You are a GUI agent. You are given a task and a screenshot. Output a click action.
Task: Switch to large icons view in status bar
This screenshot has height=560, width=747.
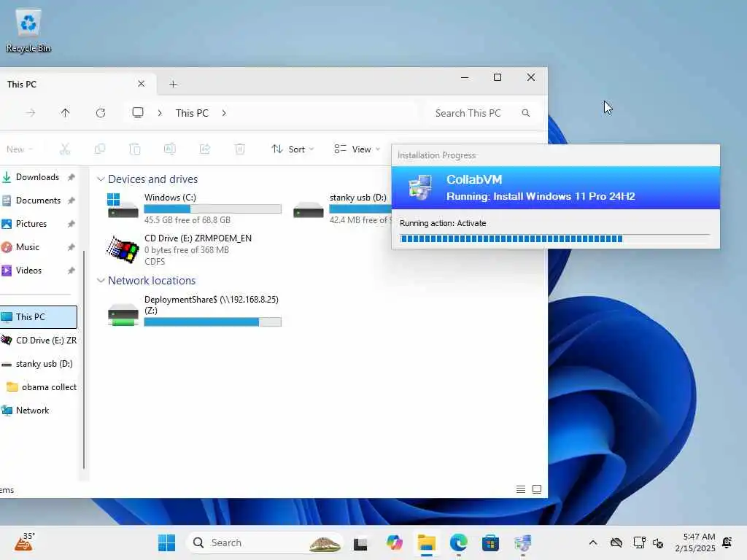[x=537, y=489]
